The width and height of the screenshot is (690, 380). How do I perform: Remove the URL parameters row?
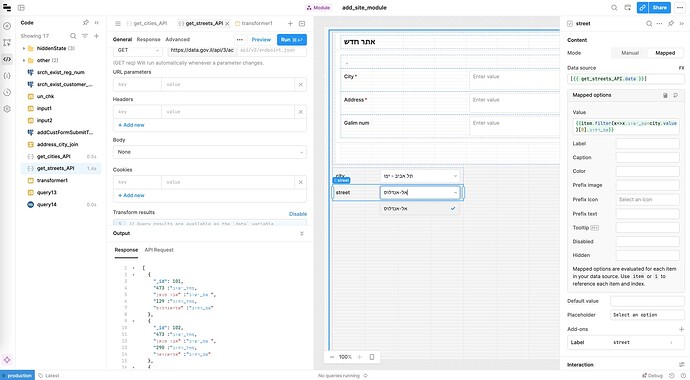[x=301, y=84]
